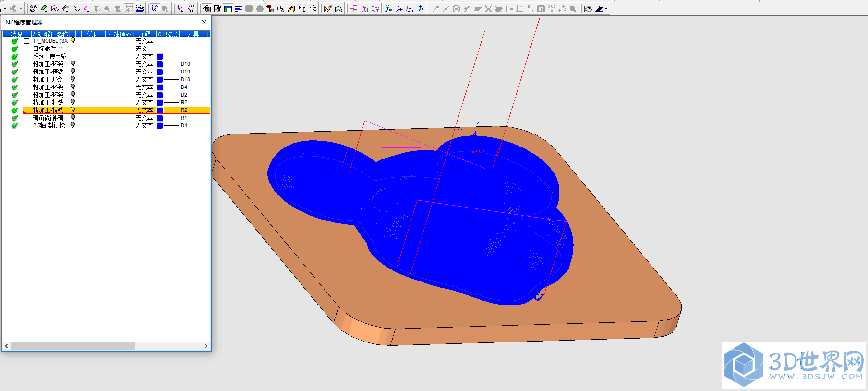This screenshot has width=868, height=391.
Task: Click the line width sample on R1 row
Action: (x=171, y=118)
